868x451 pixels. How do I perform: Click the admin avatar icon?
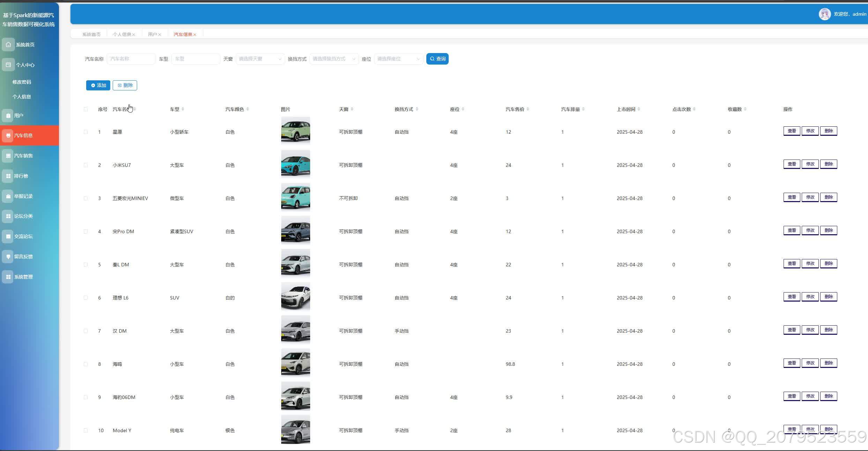click(x=824, y=14)
